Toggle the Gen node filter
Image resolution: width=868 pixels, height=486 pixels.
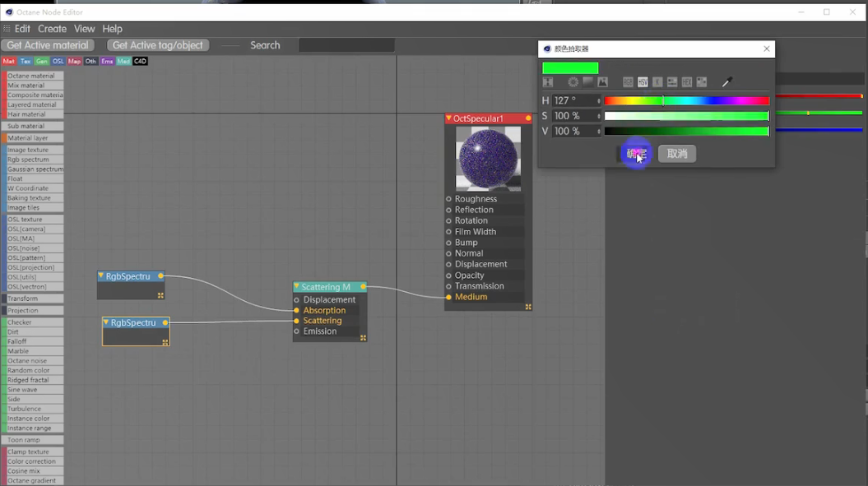[41, 62]
